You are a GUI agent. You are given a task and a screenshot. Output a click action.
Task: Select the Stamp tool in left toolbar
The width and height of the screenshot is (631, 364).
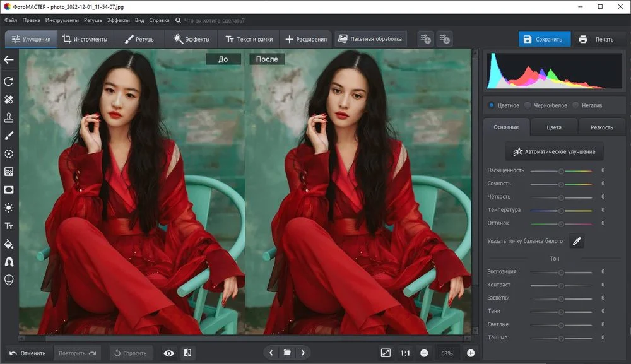(x=9, y=117)
